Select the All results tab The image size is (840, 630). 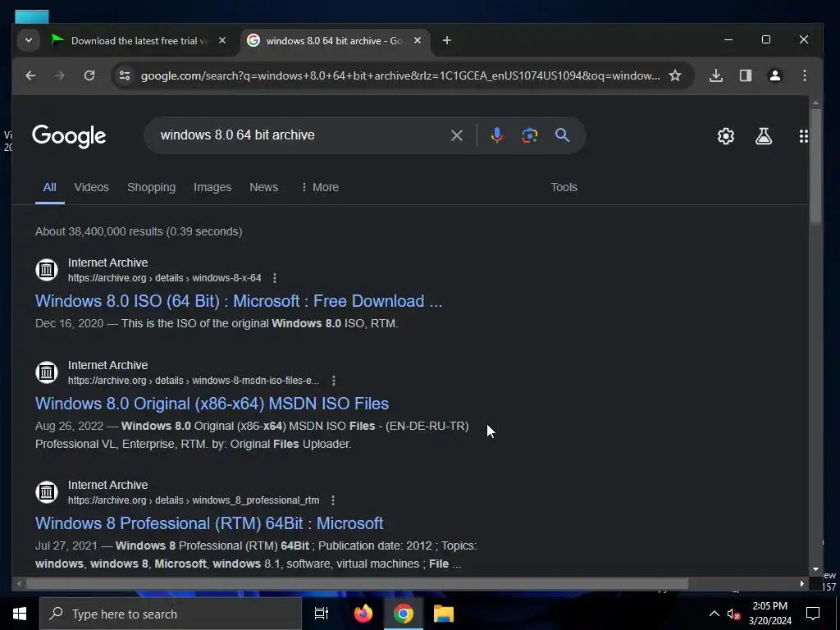click(49, 187)
